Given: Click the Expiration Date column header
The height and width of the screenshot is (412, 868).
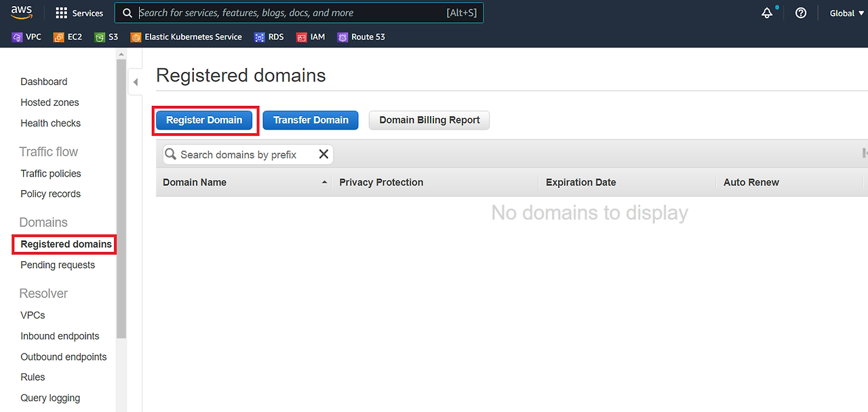Looking at the screenshot, I should 580,183.
